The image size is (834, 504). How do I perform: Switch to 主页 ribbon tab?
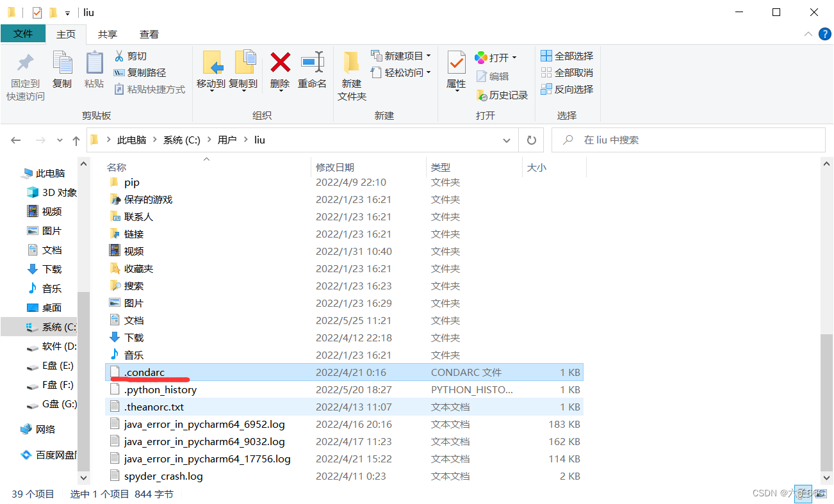point(66,35)
